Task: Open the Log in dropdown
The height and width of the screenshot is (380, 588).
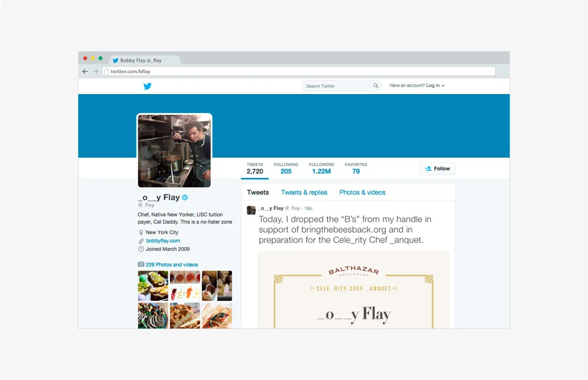Action: 435,86
